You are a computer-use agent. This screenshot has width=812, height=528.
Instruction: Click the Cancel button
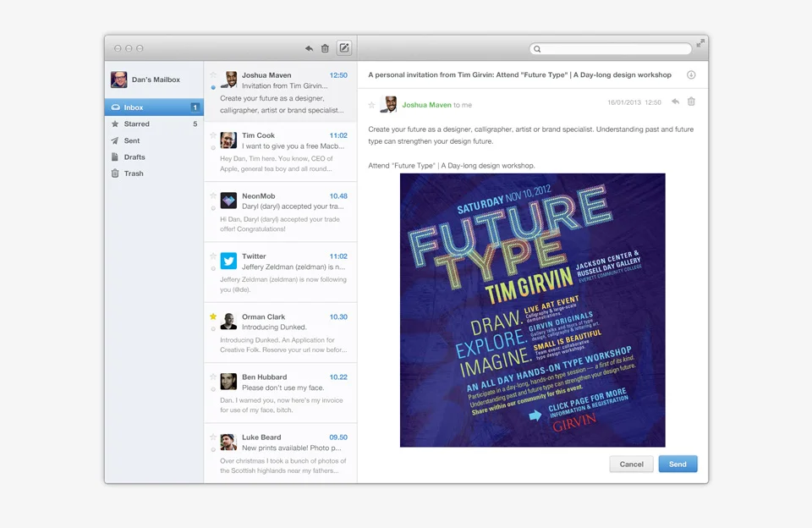coord(631,464)
